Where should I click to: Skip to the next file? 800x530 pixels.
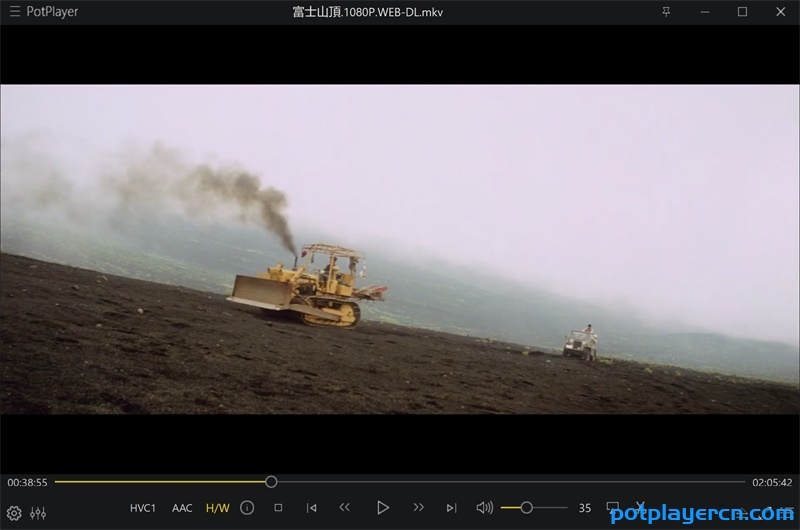point(451,508)
